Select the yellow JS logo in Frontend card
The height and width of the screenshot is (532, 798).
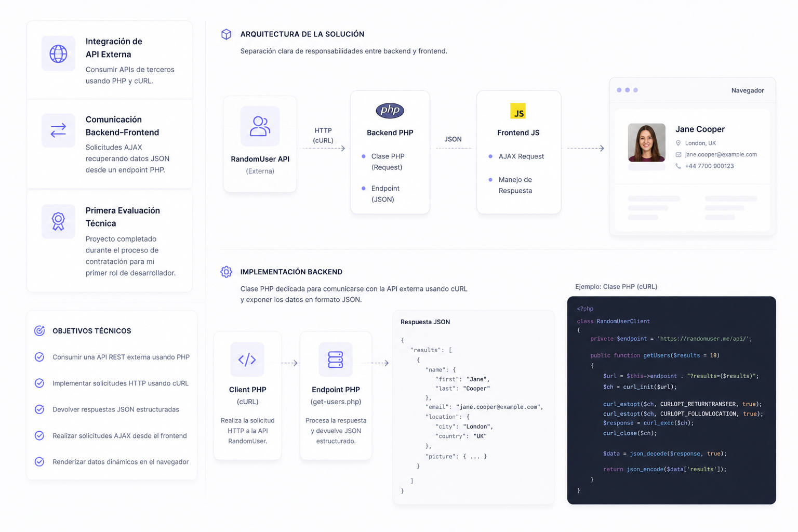518,111
